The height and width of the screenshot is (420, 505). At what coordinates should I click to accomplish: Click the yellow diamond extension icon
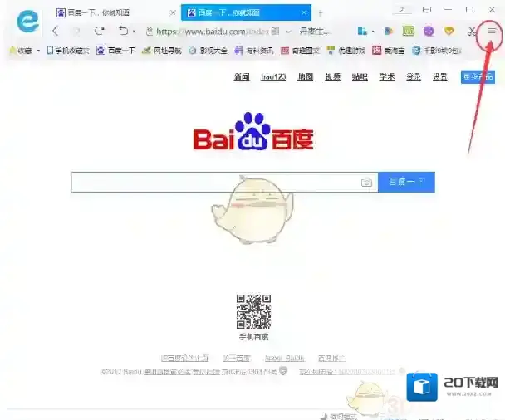(449, 31)
